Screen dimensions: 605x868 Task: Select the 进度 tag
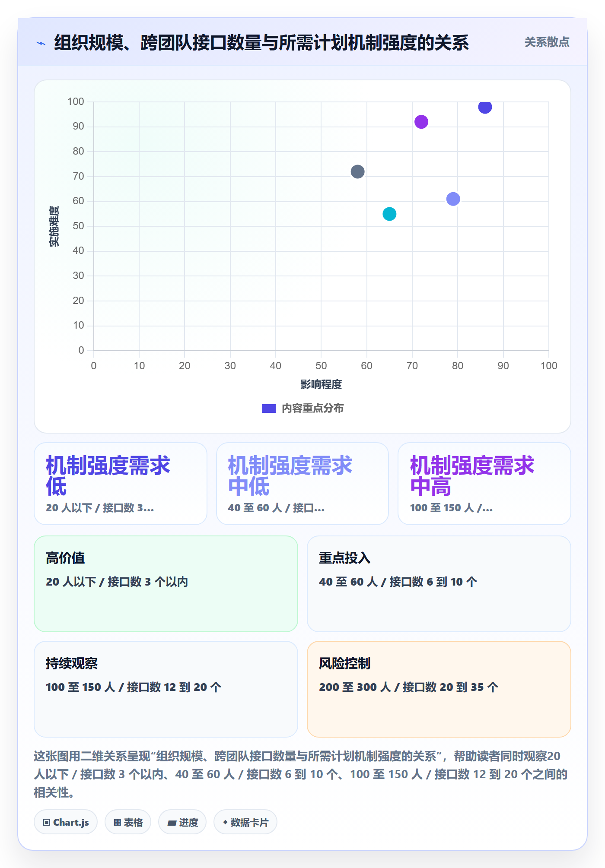[182, 822]
